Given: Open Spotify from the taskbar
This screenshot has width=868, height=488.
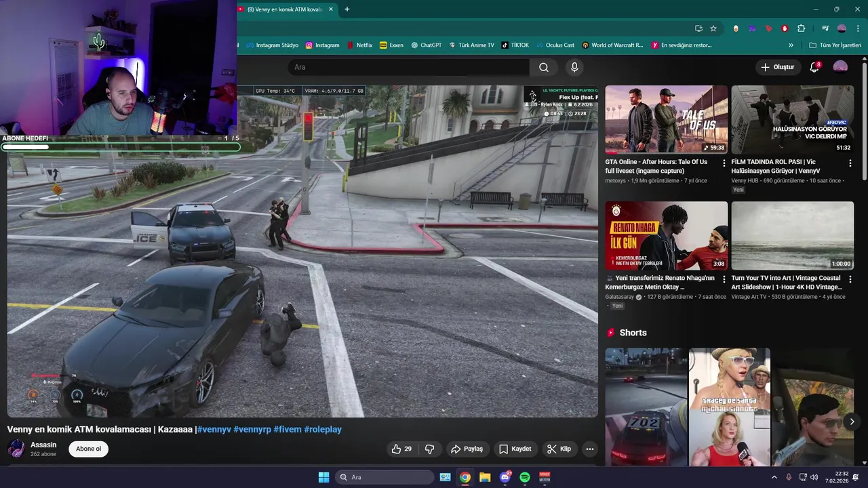Looking at the screenshot, I should tap(525, 477).
